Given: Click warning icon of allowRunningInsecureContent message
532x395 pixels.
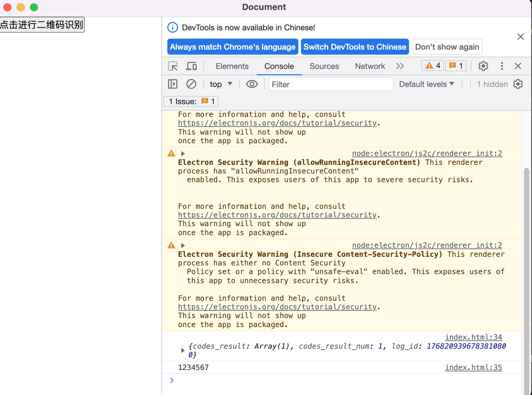Looking at the screenshot, I should coord(171,154).
